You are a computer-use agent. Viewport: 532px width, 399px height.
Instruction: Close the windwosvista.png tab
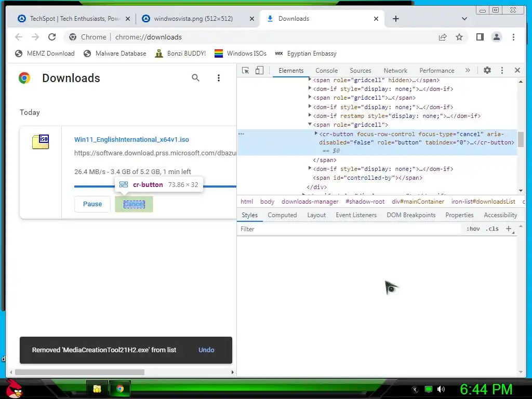(x=252, y=19)
